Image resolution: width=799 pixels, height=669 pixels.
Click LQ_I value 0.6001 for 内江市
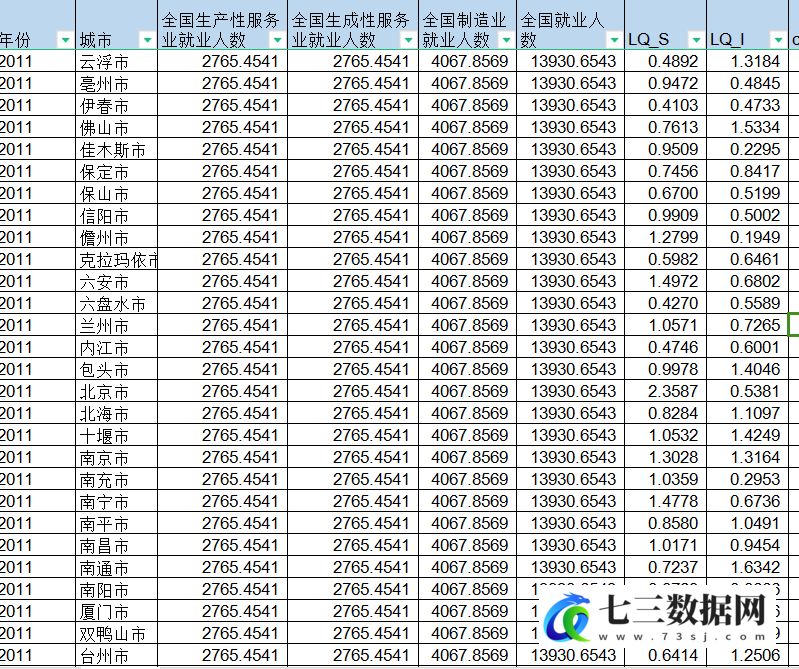tap(755, 347)
